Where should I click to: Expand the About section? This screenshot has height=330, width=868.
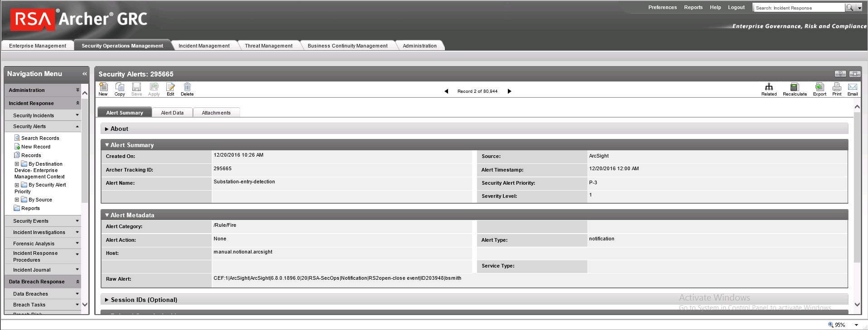pos(106,129)
